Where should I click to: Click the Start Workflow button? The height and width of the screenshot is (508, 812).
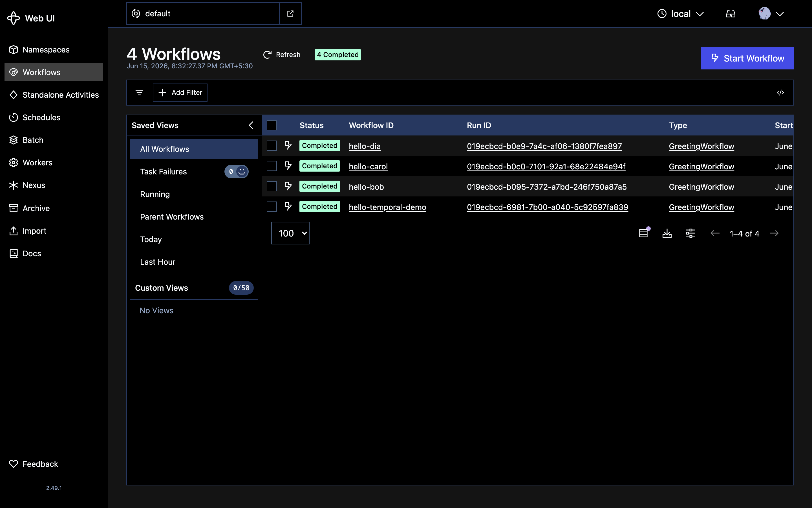747,58
